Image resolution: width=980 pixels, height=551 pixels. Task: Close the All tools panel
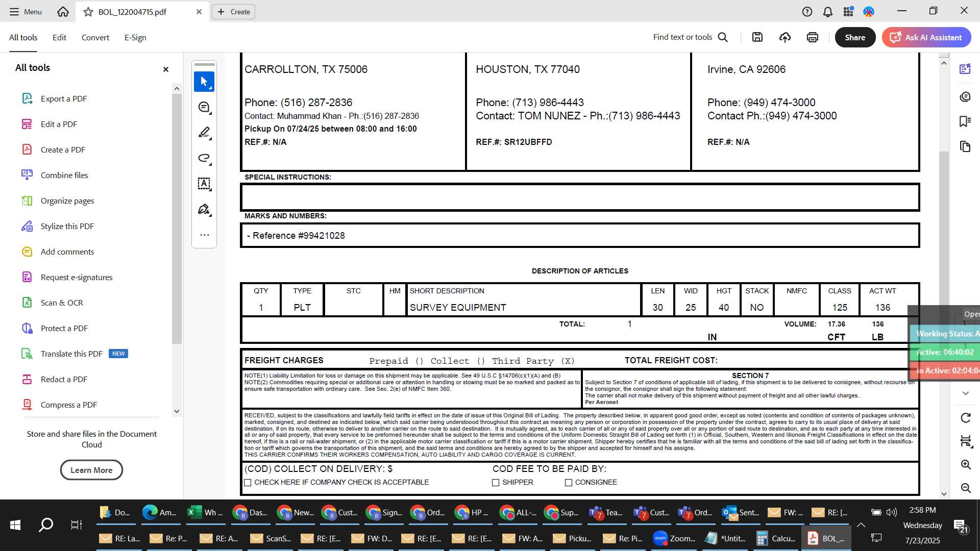click(x=166, y=69)
